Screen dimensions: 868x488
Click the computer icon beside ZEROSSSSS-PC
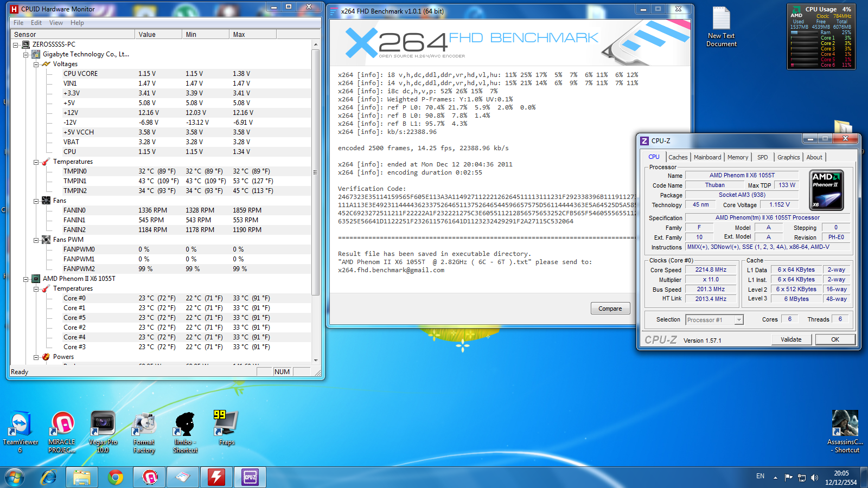click(x=25, y=44)
